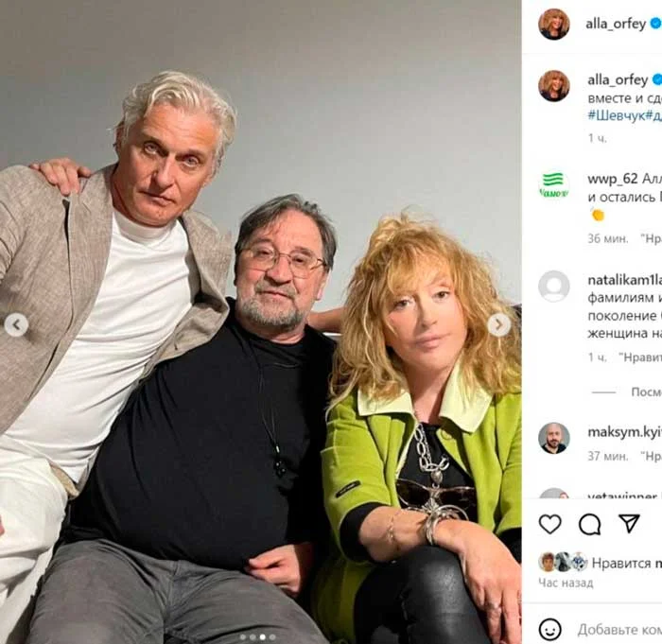Click the Час назад timestamp
The height and width of the screenshot is (644, 662).
coord(566,583)
